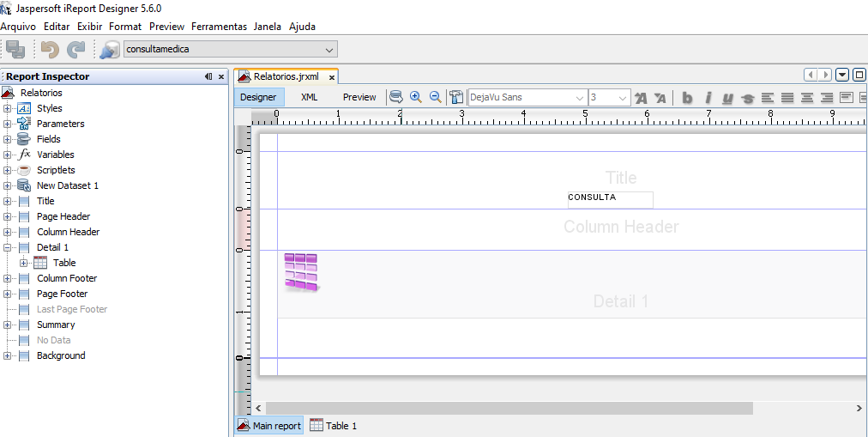Select the Page Header band item
This screenshot has height=437, width=868.
pyautogui.click(x=63, y=216)
